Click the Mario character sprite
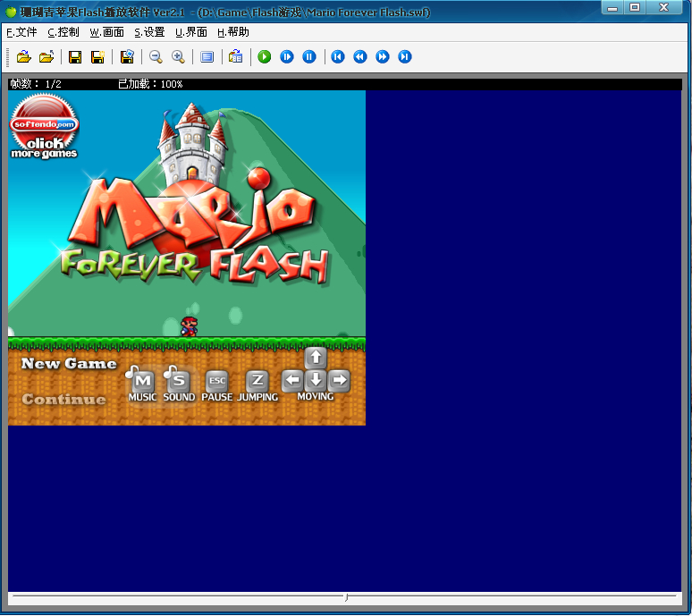The image size is (692, 616). click(190, 326)
